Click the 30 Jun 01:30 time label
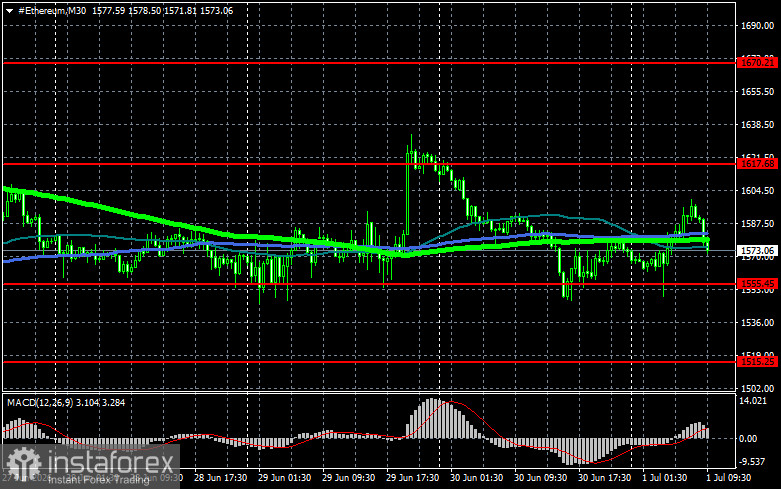The image size is (781, 489). pyautogui.click(x=476, y=478)
